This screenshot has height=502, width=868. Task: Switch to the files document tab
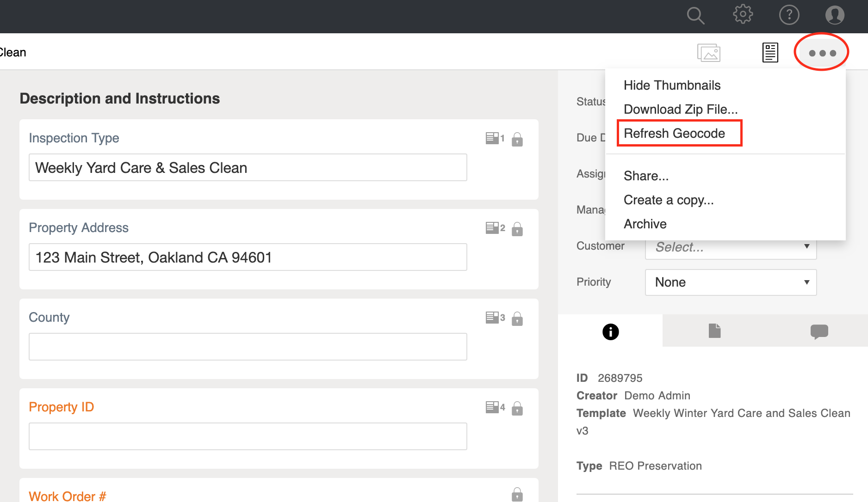pos(714,331)
